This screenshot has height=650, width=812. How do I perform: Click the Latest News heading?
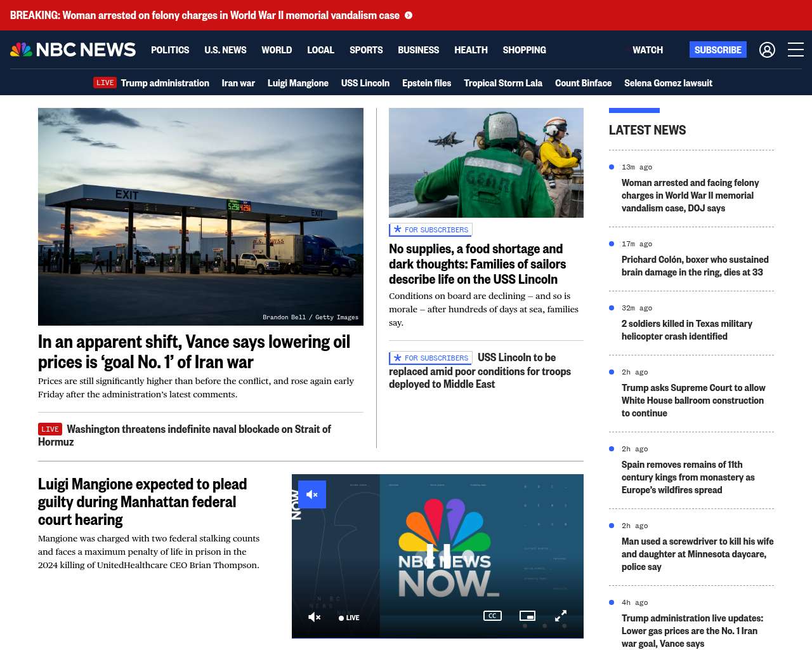click(647, 130)
